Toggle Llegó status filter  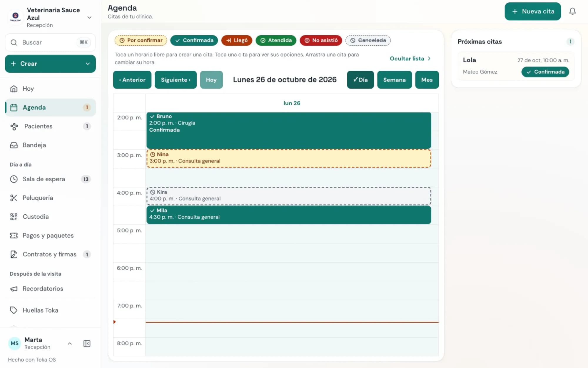pyautogui.click(x=237, y=40)
